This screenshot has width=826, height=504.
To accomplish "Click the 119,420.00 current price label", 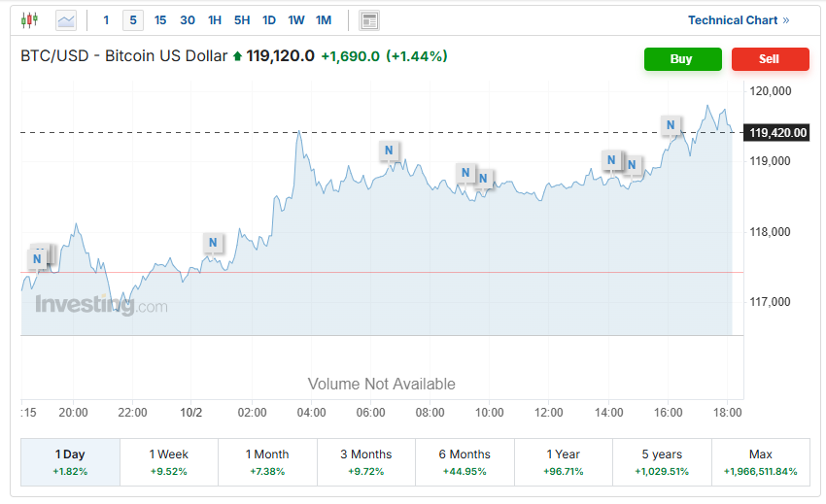I will click(x=778, y=133).
